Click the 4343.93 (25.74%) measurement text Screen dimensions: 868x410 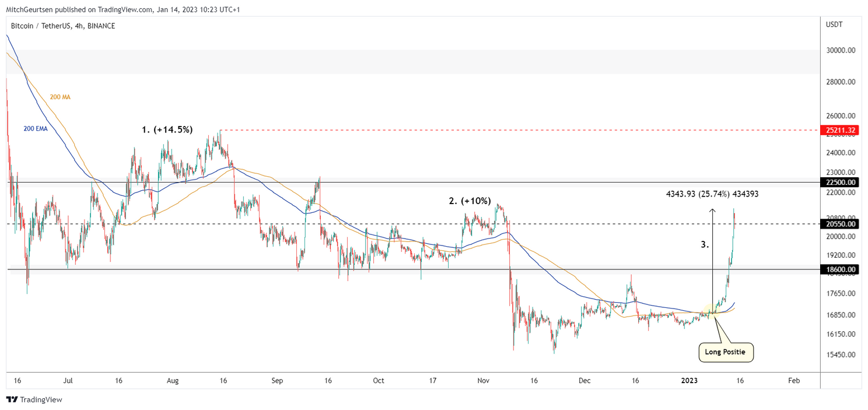point(712,194)
